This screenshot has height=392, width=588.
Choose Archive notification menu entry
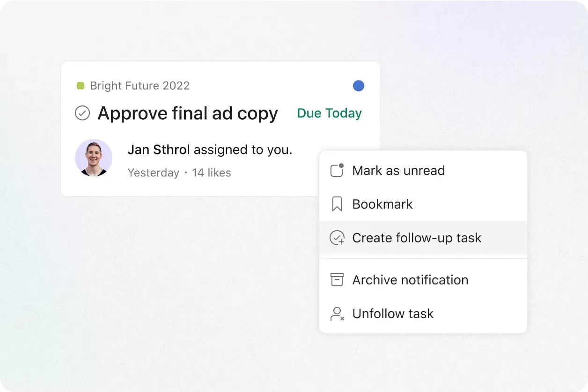pyautogui.click(x=423, y=280)
